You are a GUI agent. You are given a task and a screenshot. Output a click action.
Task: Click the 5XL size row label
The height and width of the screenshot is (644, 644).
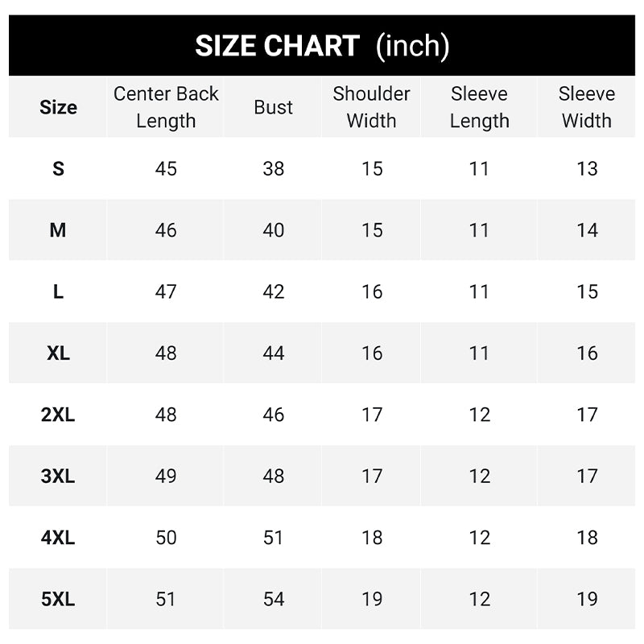(x=58, y=599)
